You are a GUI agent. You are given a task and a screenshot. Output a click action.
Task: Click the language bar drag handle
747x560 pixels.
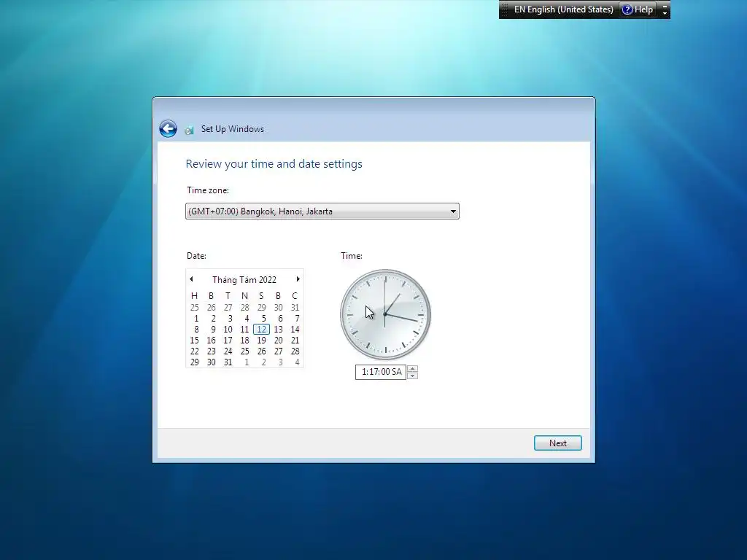[x=505, y=9]
